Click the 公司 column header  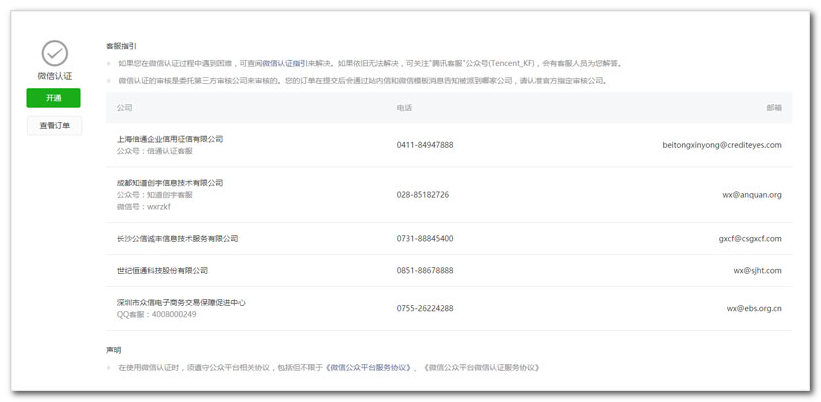(x=124, y=107)
